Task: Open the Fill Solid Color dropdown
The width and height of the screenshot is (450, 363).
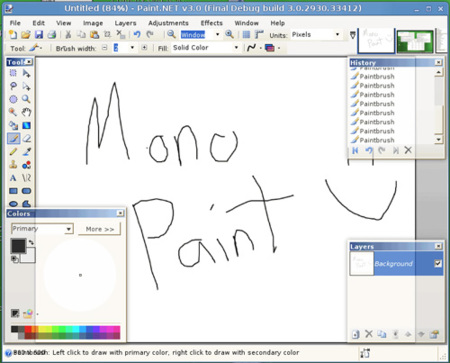Action: [x=236, y=48]
